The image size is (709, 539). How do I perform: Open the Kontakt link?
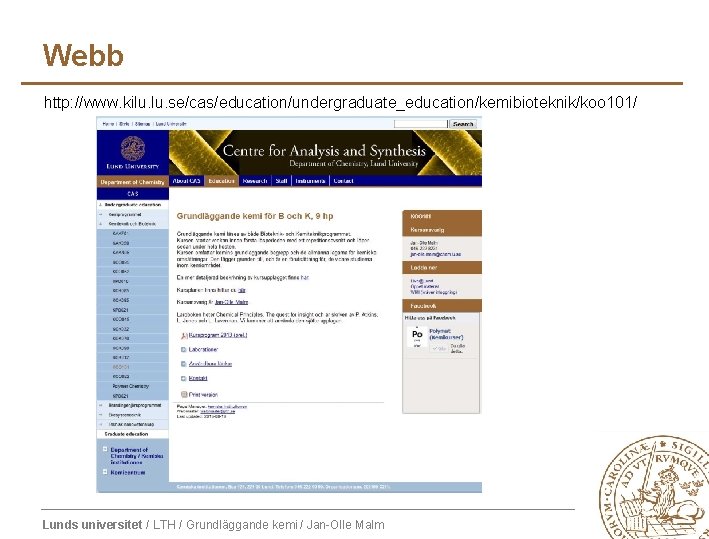[x=198, y=378]
